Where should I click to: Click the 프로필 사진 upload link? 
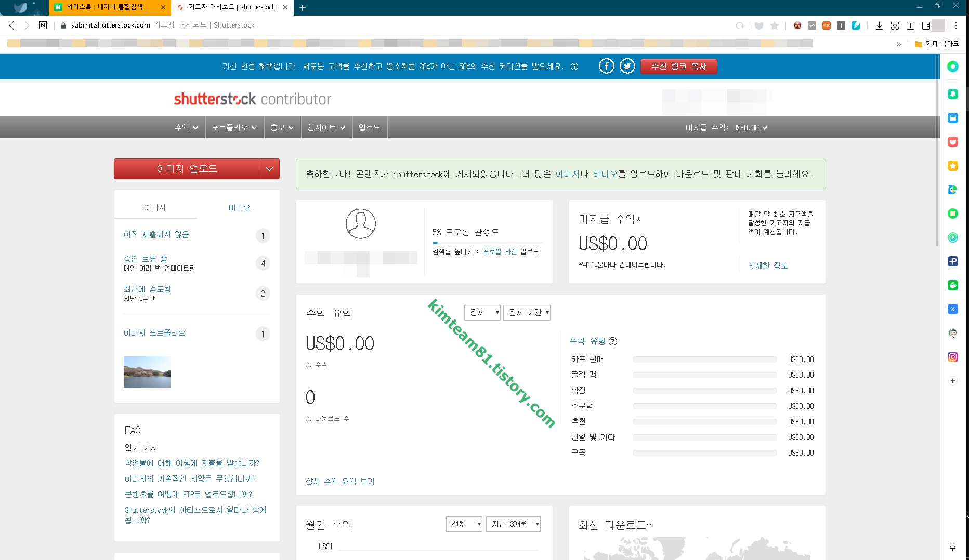pos(500,251)
